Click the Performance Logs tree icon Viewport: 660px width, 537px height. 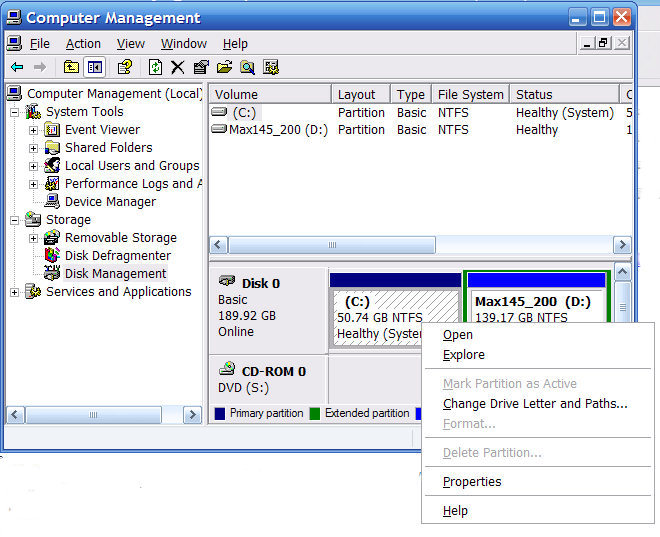coord(52,183)
